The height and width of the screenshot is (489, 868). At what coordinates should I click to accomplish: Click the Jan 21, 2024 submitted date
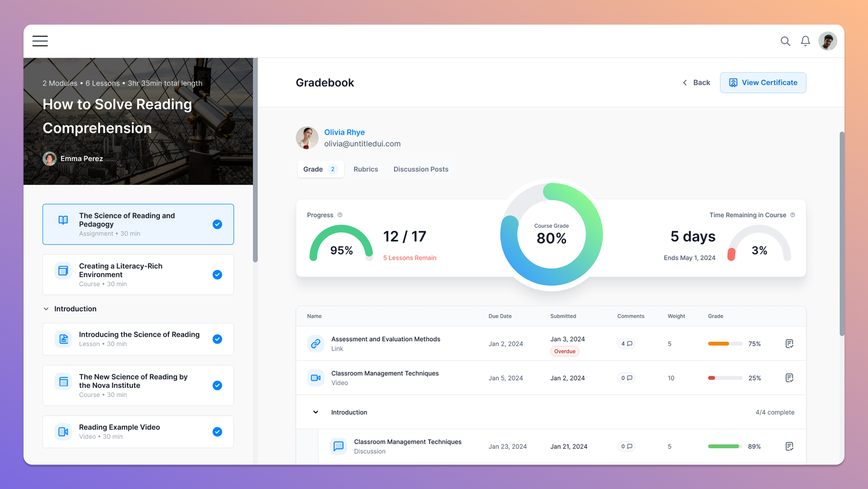[569, 446]
